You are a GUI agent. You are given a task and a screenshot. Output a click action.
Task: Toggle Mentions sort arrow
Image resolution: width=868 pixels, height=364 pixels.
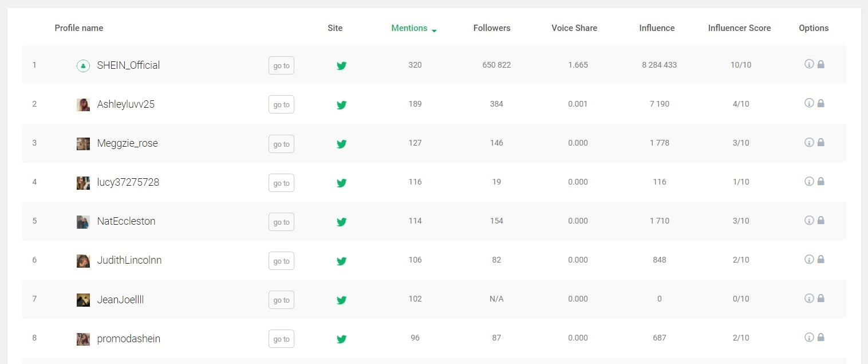(x=434, y=30)
